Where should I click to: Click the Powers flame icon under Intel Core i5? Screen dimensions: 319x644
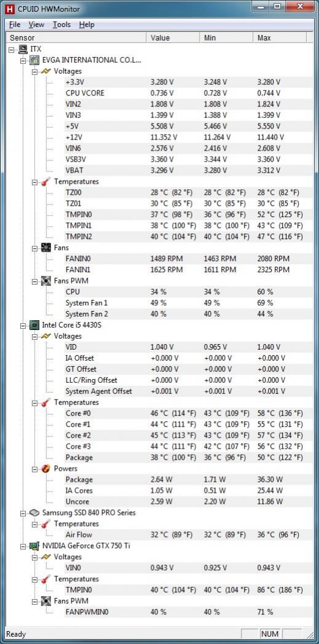[x=46, y=468]
